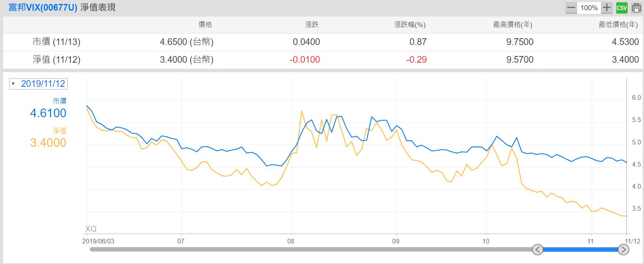Zoom in with the plus button
Image resolution: width=644 pixels, height=264 pixels.
[x=607, y=8]
